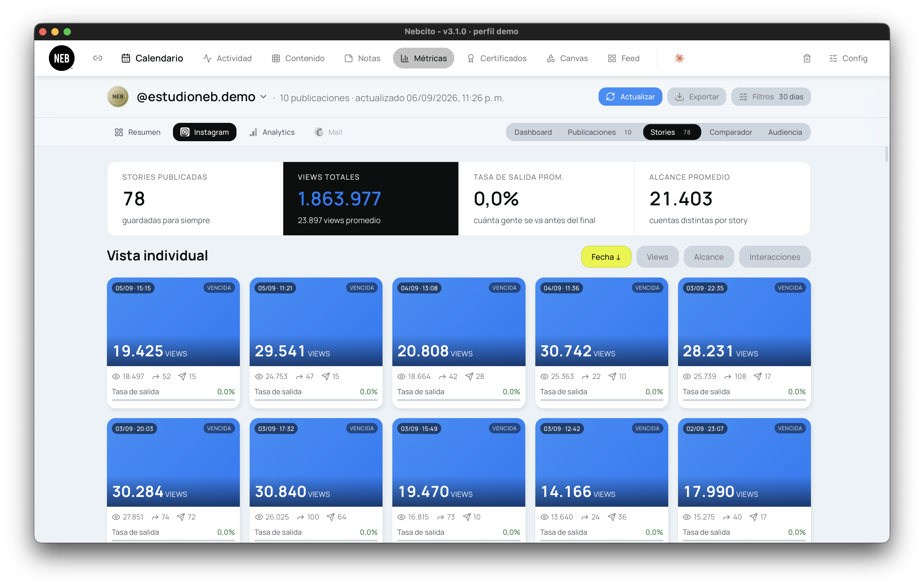Open the Feed section
Viewport: 924px width, 588px height.
coord(624,58)
